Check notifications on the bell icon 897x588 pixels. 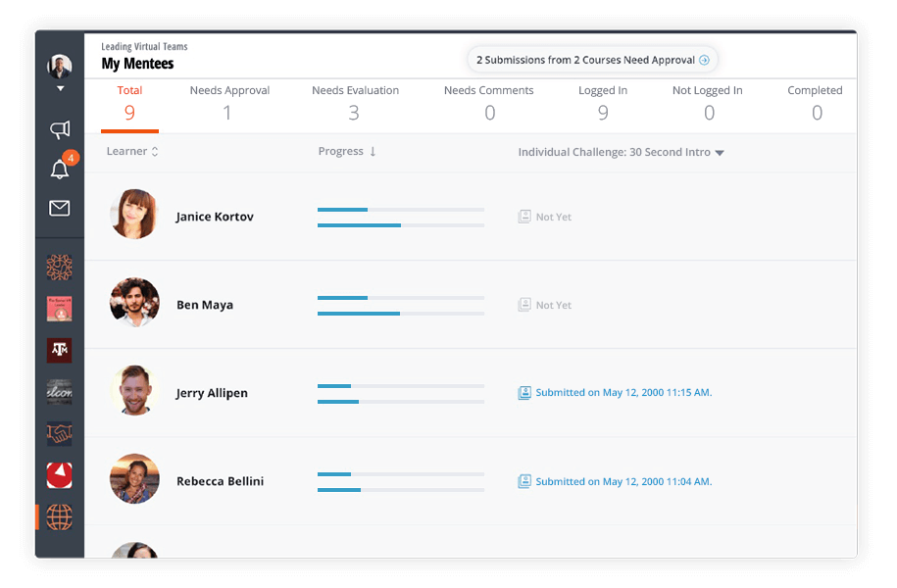coord(59,169)
